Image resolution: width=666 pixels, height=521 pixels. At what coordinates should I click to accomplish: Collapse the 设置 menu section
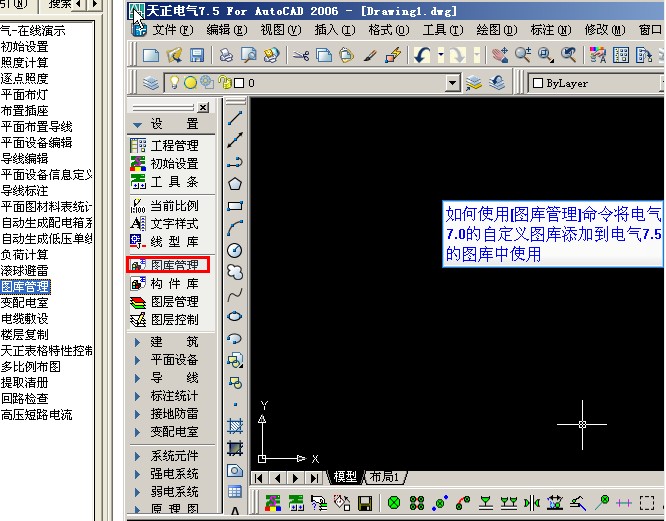(138, 125)
